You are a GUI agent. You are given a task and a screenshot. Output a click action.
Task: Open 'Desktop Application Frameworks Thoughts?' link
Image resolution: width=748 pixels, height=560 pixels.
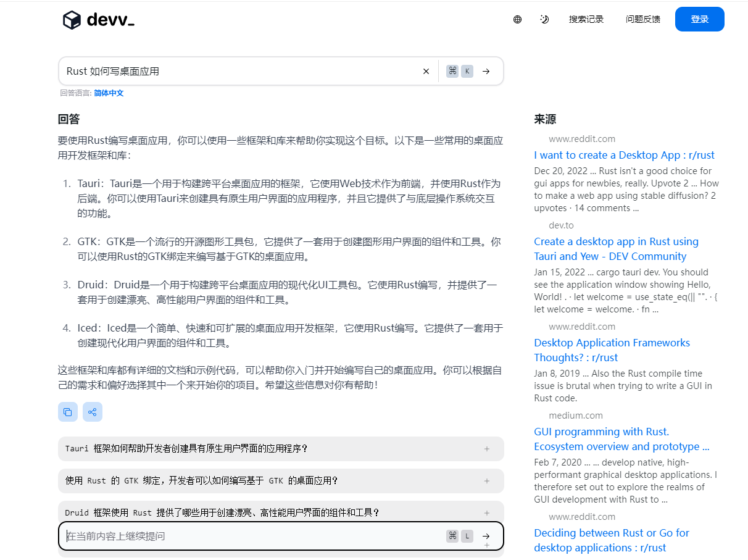pos(612,350)
